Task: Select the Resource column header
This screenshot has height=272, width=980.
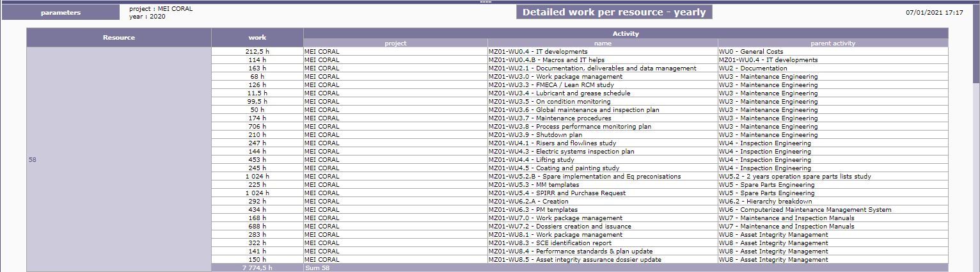Action: 119,38
